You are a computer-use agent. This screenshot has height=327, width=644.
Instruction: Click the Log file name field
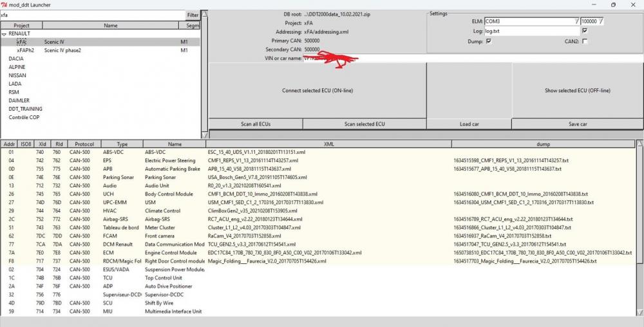click(532, 31)
